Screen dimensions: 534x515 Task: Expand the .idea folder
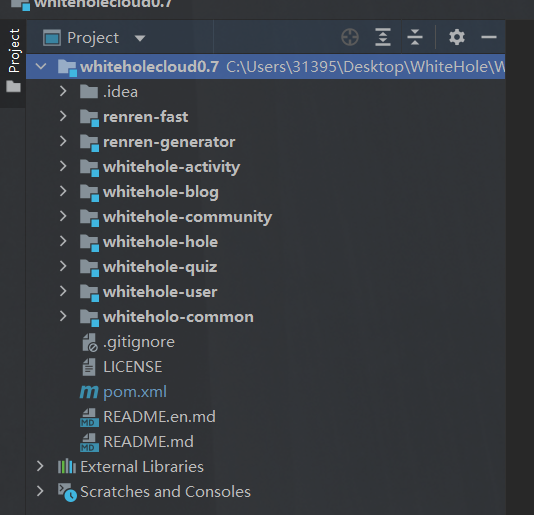63,91
